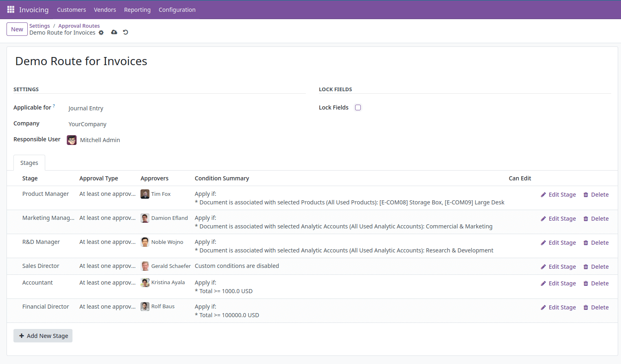
Task: Click Rolf Baus's avatar thumbnail
Action: [145, 307]
